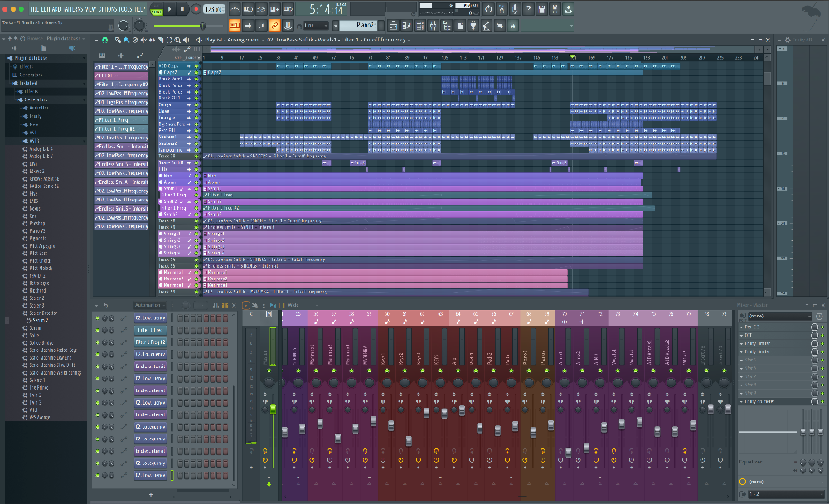The height and width of the screenshot is (504, 829).
Task: Click the playlist playhead timeline marker
Action: coord(572,56)
